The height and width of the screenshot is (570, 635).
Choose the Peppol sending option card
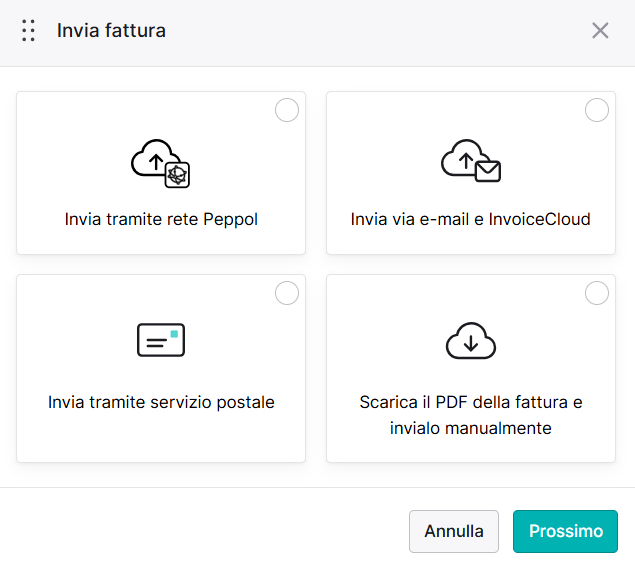pyautogui.click(x=161, y=173)
